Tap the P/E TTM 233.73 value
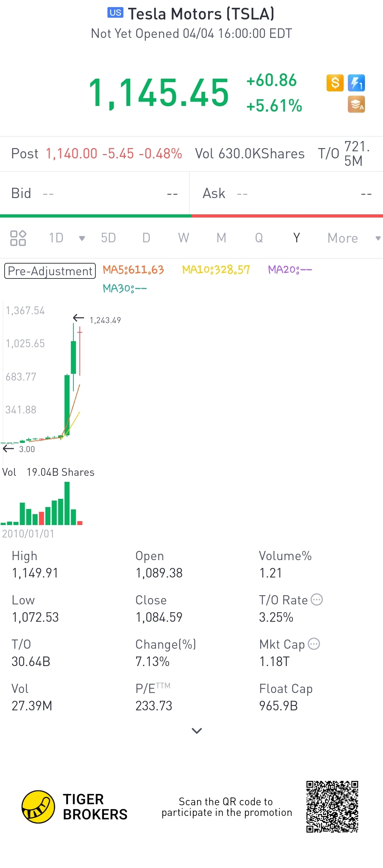 click(154, 706)
